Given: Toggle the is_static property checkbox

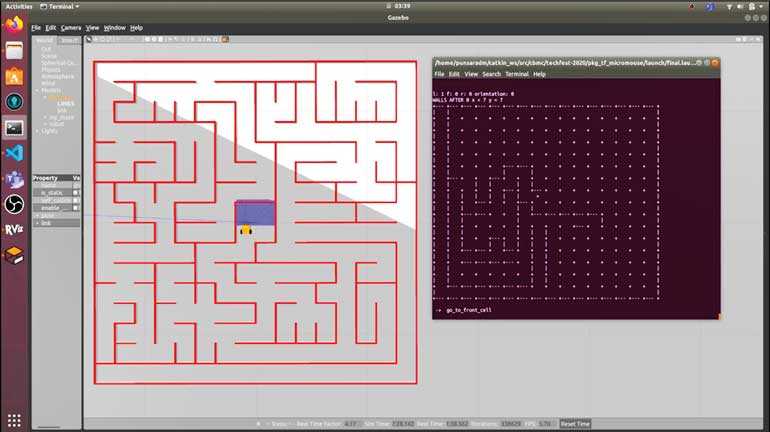Looking at the screenshot, I should pyautogui.click(x=76, y=192).
